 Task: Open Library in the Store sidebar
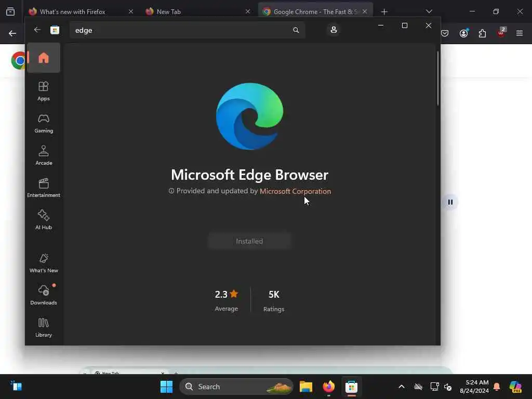pos(44,327)
